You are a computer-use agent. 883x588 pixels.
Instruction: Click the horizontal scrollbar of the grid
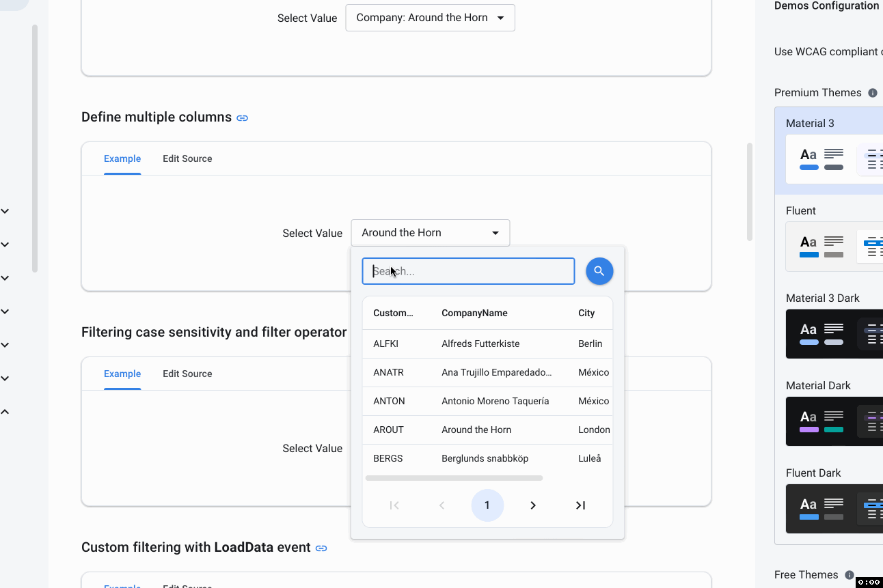(454, 478)
